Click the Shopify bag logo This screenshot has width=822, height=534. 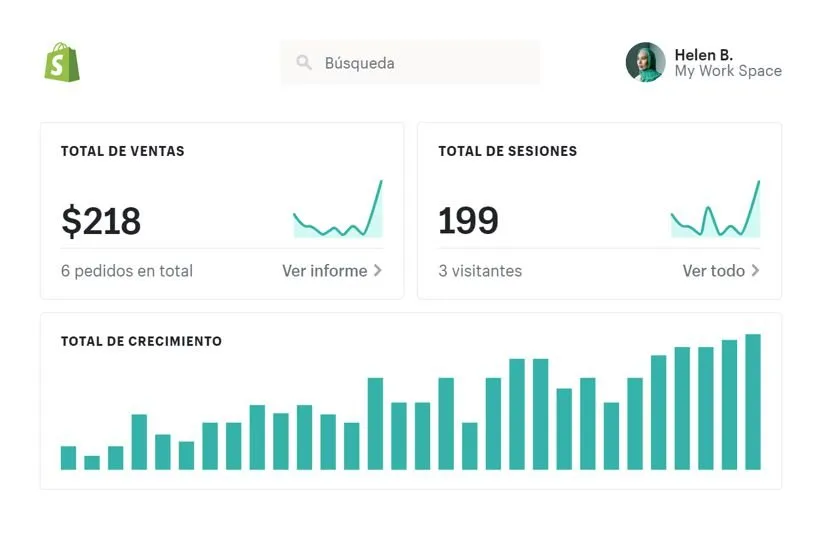(62, 62)
